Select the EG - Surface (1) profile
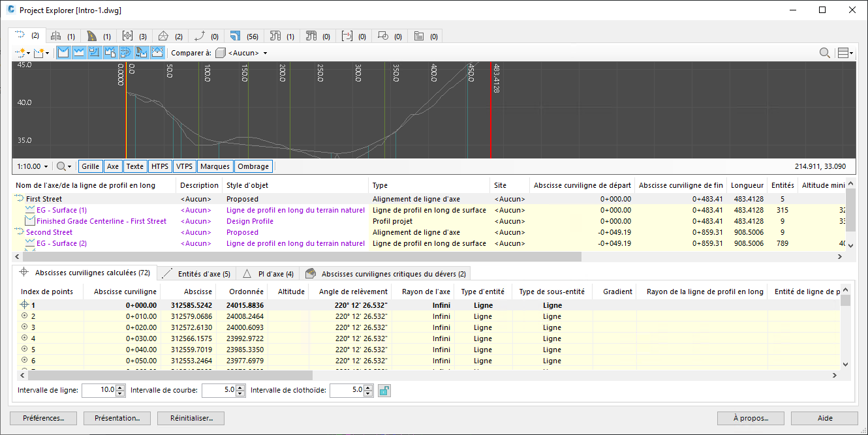Viewport: 868px width, 435px height. [x=429, y=210]
